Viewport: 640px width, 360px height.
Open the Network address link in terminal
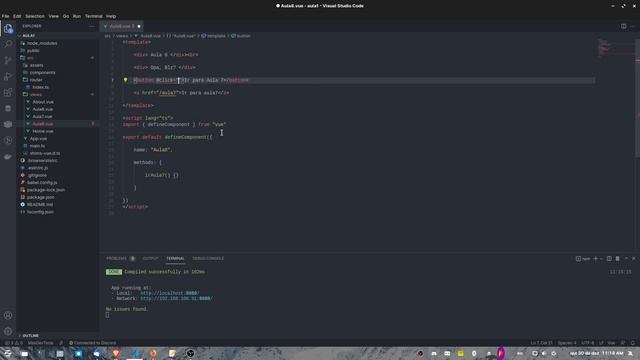click(x=176, y=298)
